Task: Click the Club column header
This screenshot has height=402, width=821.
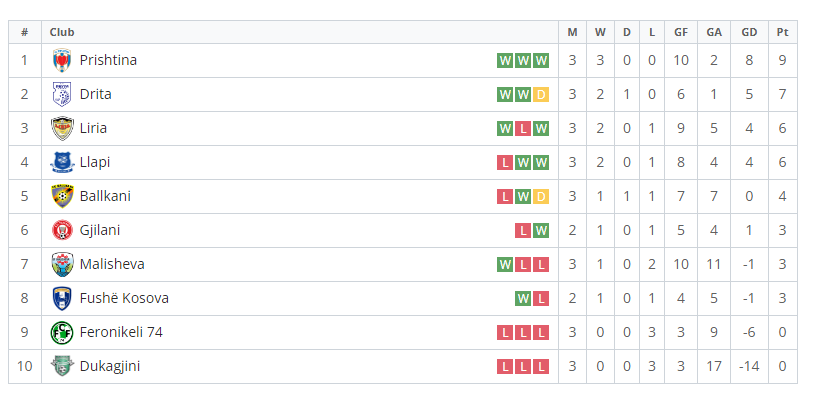Action: 62,32
